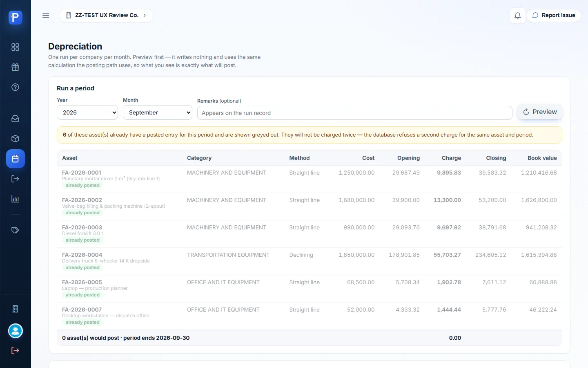Viewport: 588px width, 368px height.
Task: Open the bar chart reports icon
Action: (15, 199)
